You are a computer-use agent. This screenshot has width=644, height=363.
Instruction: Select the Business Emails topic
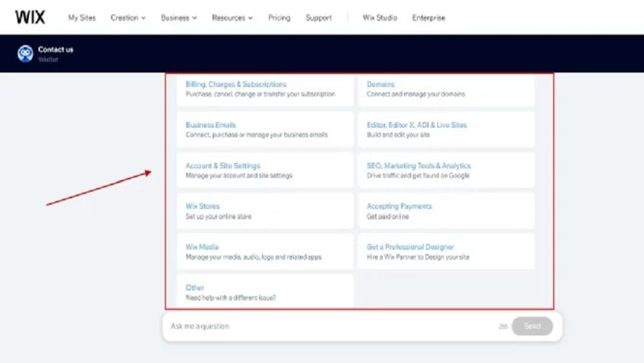pyautogui.click(x=265, y=129)
